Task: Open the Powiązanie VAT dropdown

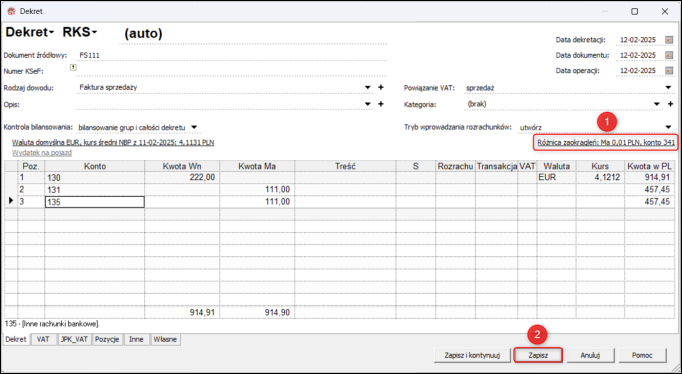Action: pos(669,88)
